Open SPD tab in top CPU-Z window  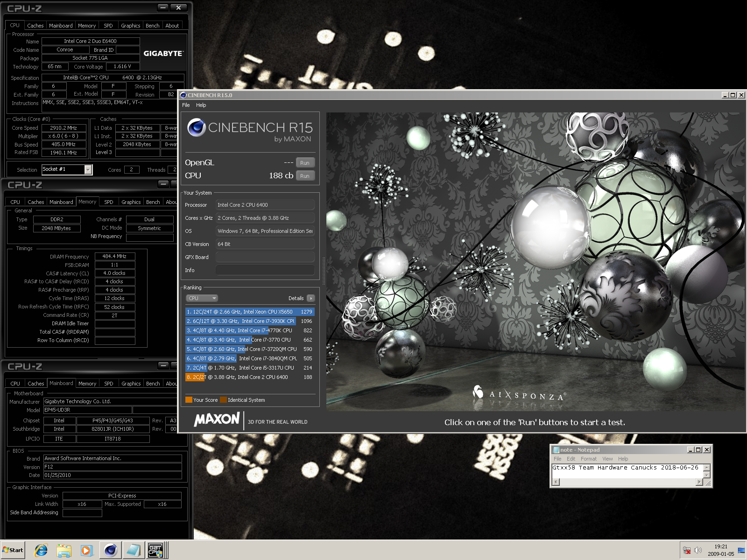coord(108,26)
